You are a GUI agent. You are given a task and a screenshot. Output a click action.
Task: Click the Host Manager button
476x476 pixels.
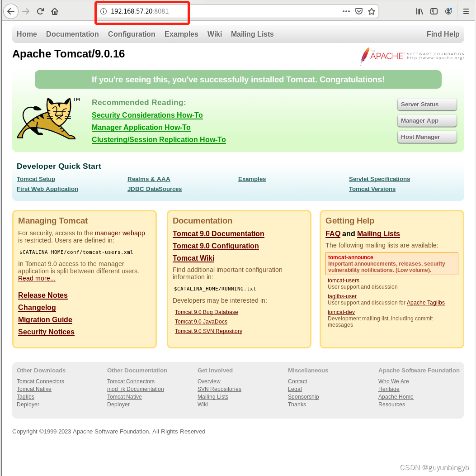coord(427,137)
